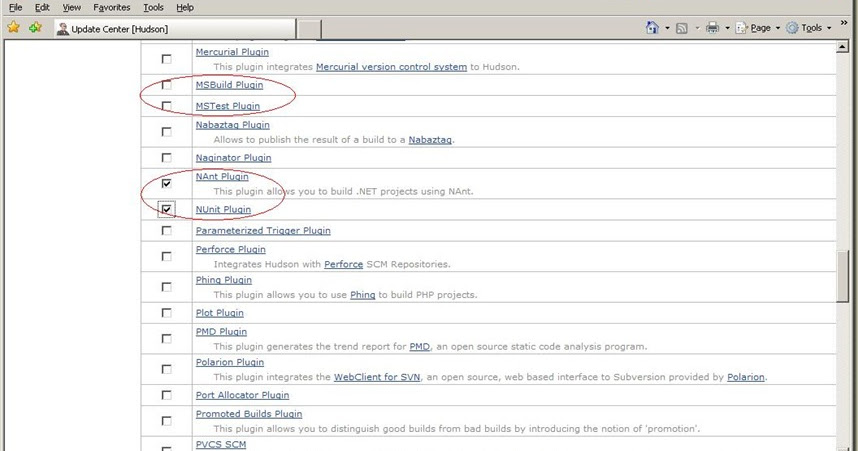This screenshot has height=451, width=858.
Task: Open the NUnit Plugin link
Action: (223, 209)
